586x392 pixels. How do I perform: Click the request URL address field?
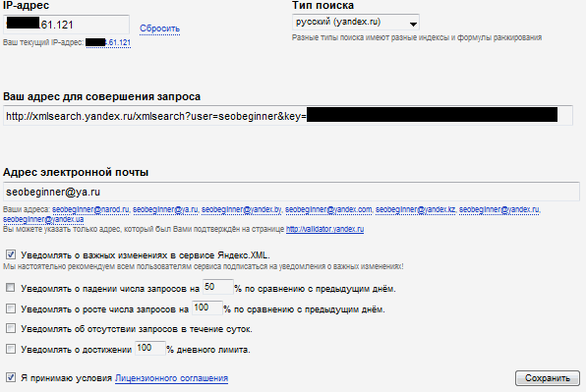point(288,115)
